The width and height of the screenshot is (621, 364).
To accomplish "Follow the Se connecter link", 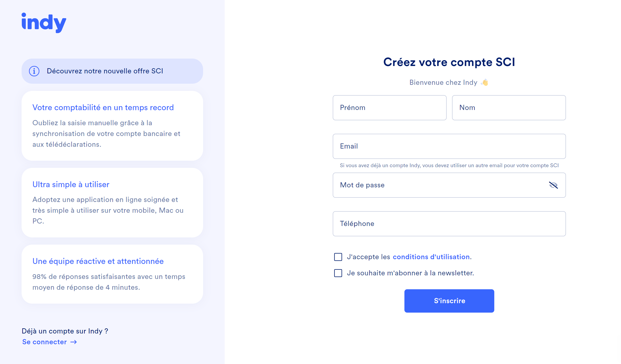I will 45,342.
